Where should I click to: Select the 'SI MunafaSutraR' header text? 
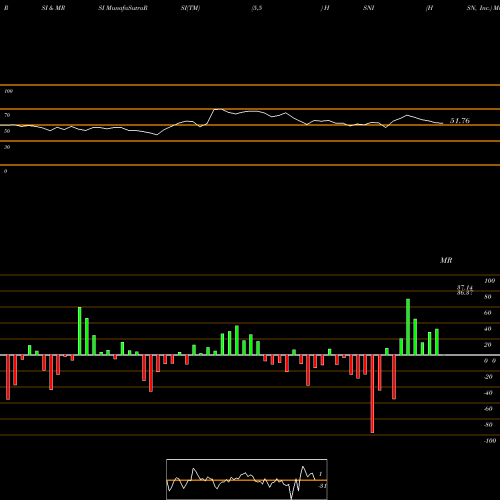pos(123,8)
